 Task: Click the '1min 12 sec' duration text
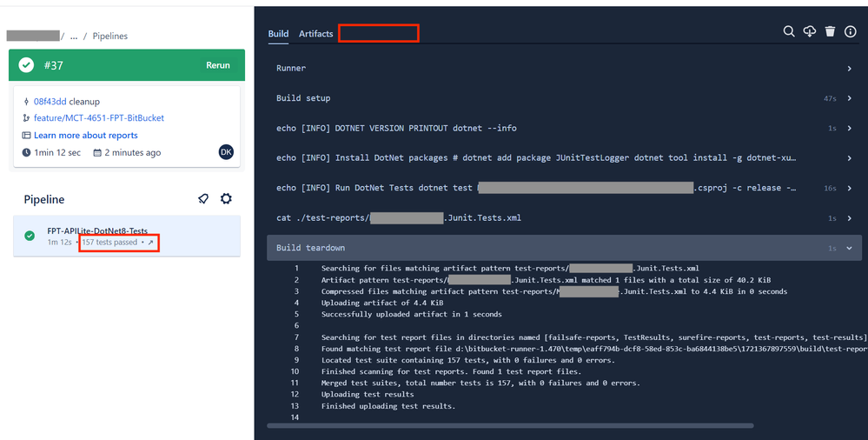point(57,152)
